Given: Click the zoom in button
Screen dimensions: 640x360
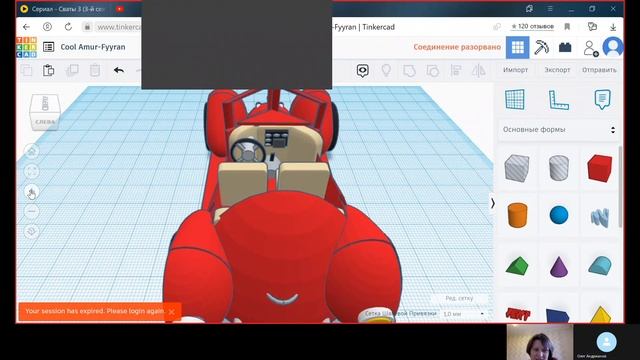Looking at the screenshot, I should coord(32,191).
